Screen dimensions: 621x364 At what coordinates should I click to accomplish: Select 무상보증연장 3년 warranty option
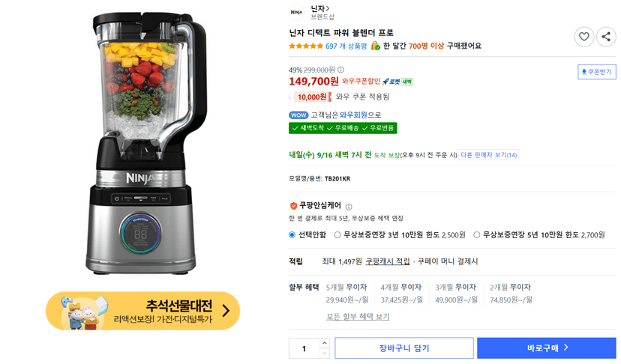coord(337,235)
